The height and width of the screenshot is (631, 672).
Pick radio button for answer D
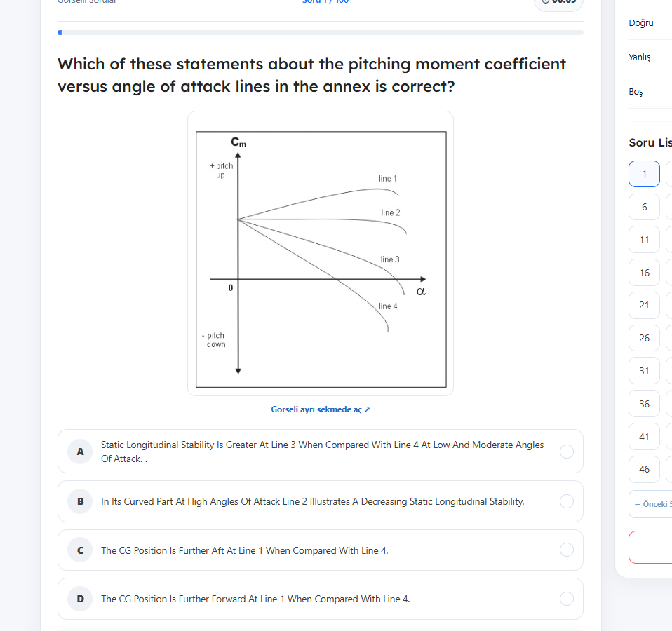point(567,599)
